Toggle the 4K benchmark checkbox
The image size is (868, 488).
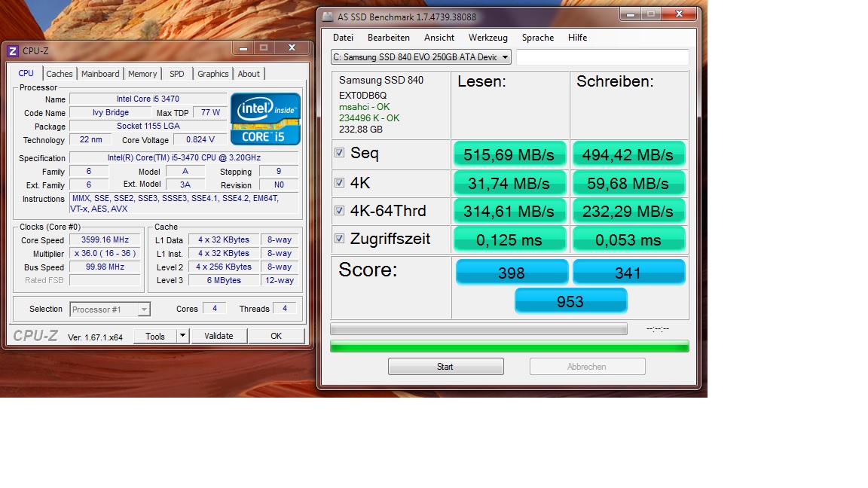340,182
